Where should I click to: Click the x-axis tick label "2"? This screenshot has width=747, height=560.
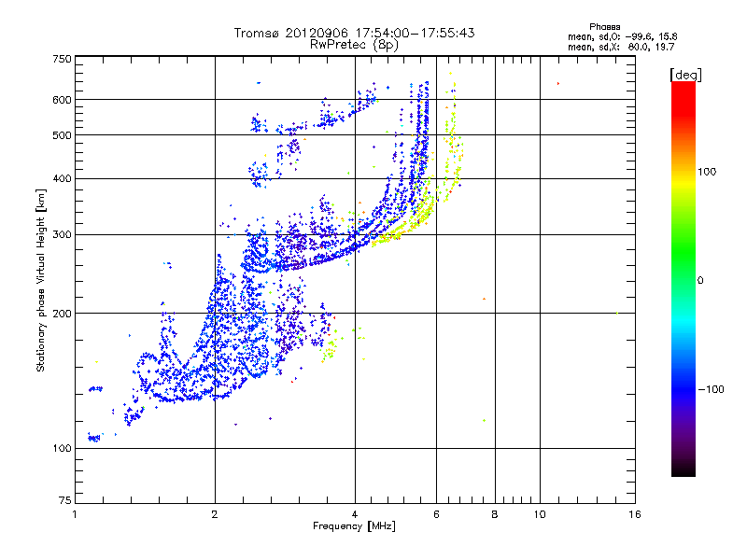pyautogui.click(x=215, y=514)
